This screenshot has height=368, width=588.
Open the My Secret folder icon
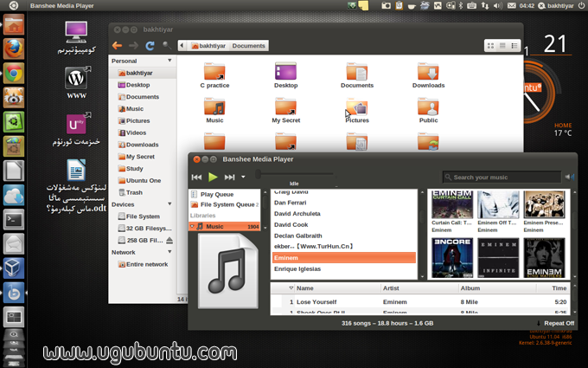[x=285, y=110]
